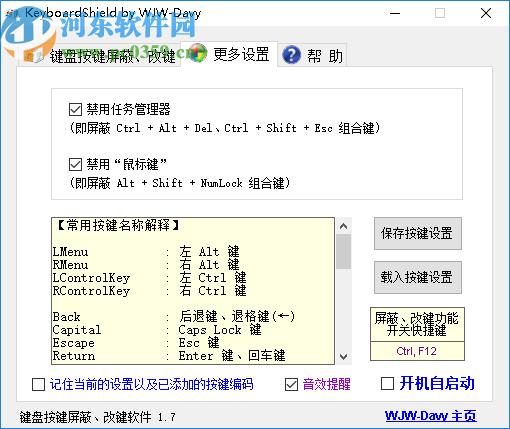The width and height of the screenshot is (510, 429).
Task: Select the 更多设置 tab
Action: pos(229,54)
